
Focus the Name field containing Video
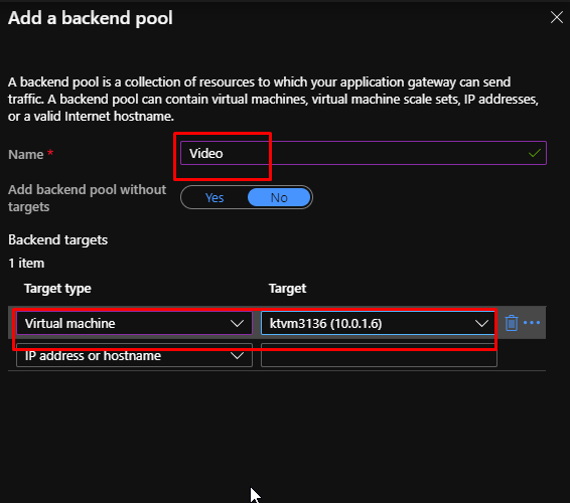[x=363, y=153]
